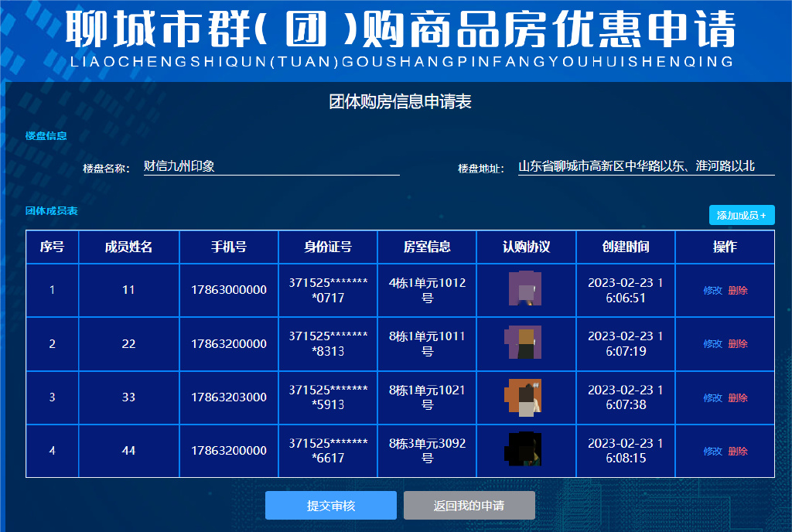This screenshot has width=792, height=532.
Task: Select the 成员姓名 column header
Action: tap(128, 247)
